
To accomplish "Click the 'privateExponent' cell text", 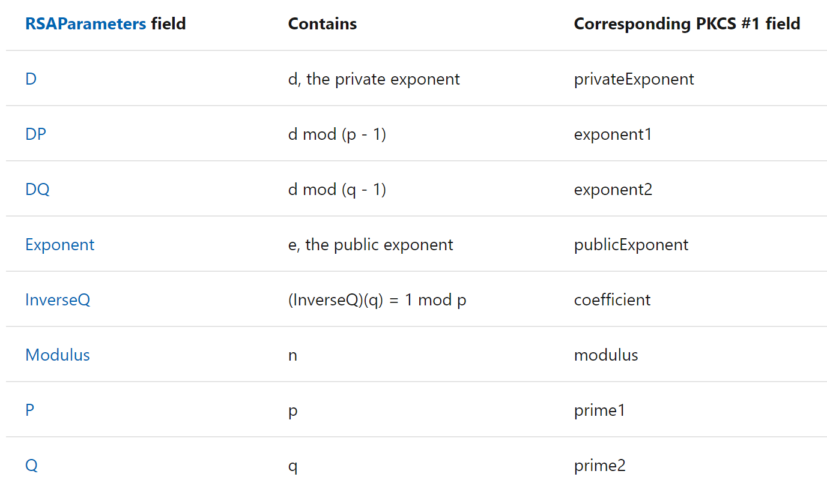I will point(634,79).
